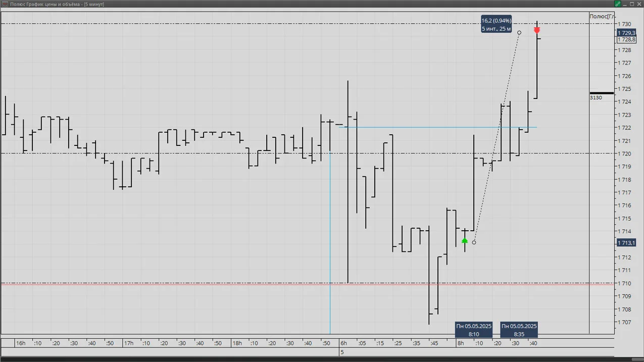Select the blue horizontal line at 1 722

437,127
